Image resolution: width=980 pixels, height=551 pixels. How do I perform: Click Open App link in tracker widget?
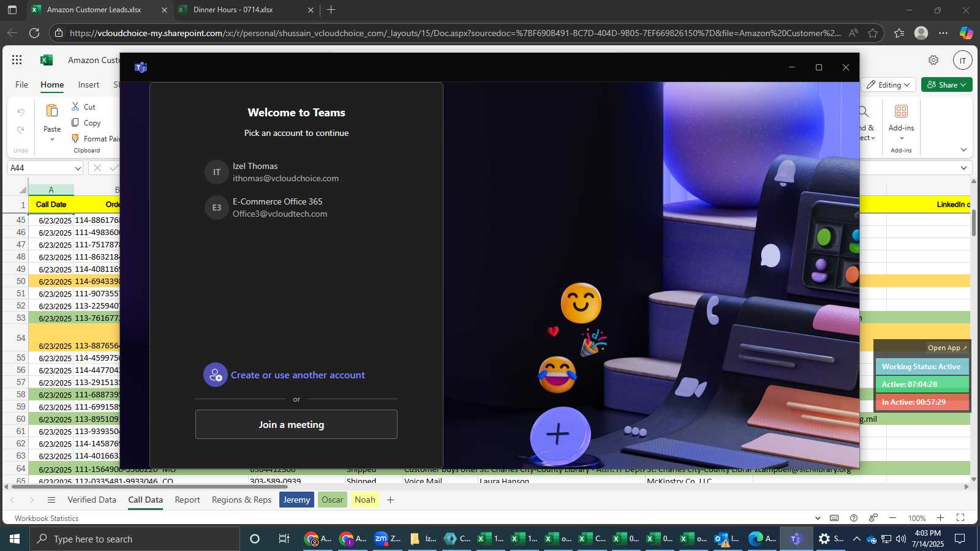[947, 348]
